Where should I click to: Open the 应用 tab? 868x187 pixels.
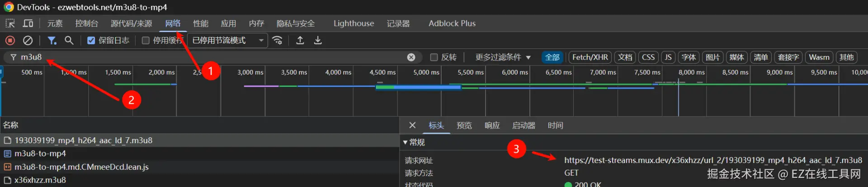pos(228,23)
